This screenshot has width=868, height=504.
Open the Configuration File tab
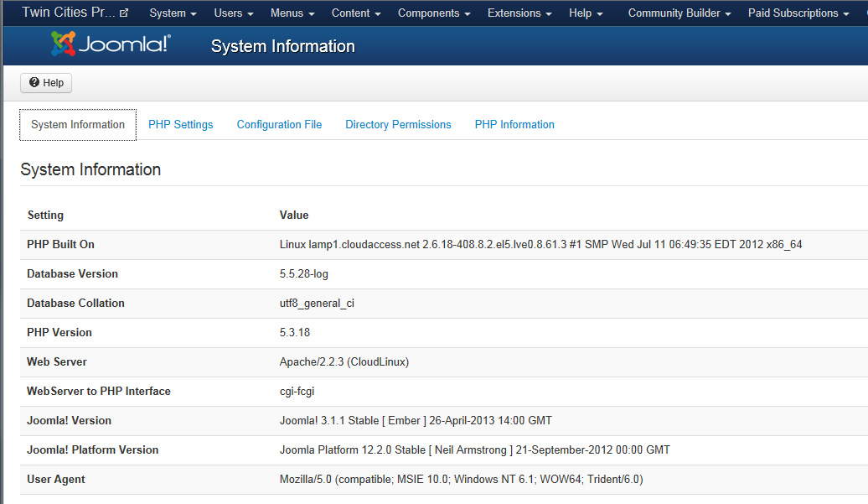[279, 125]
